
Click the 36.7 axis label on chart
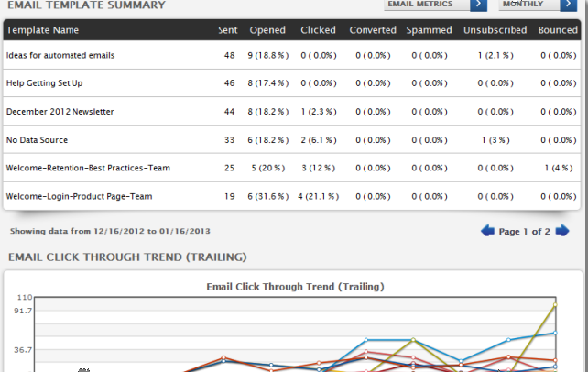pyautogui.click(x=23, y=350)
